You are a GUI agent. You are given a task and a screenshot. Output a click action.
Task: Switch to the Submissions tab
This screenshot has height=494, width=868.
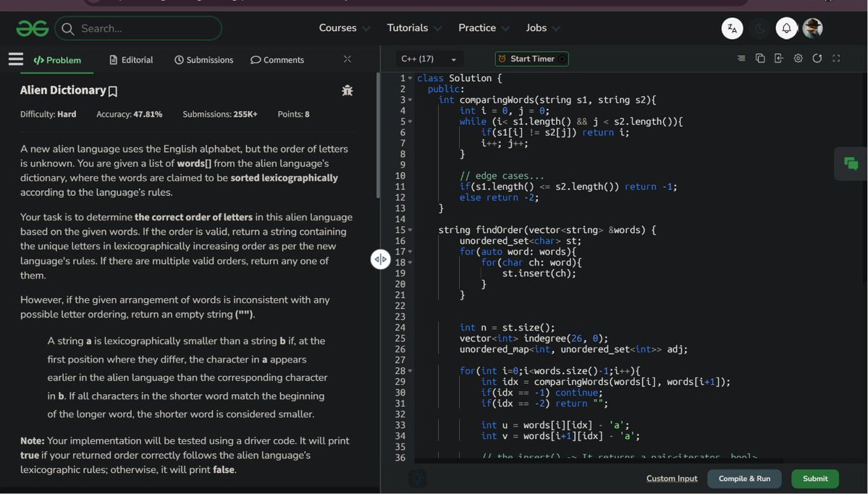203,60
